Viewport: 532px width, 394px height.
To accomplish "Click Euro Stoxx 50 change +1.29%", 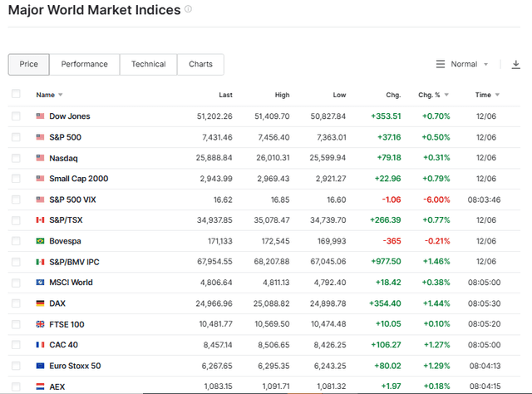I will tap(436, 366).
